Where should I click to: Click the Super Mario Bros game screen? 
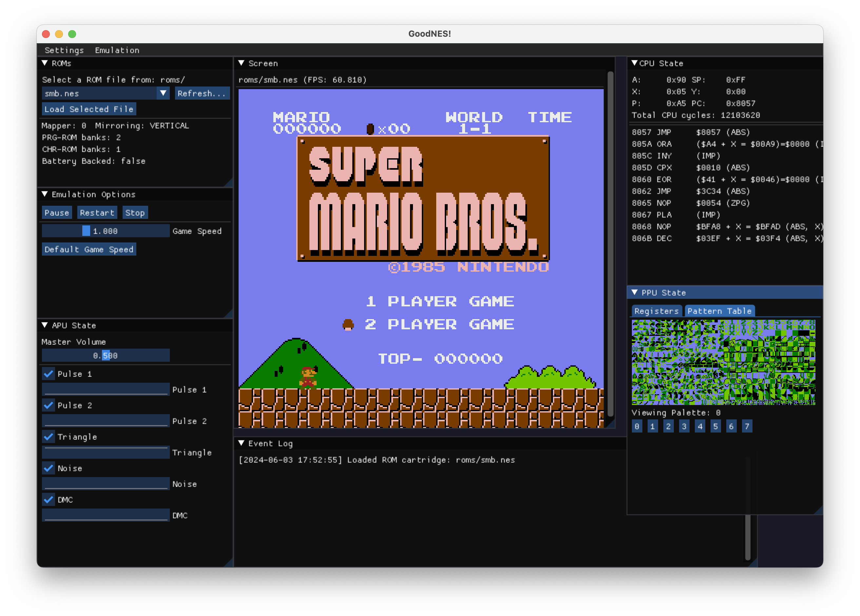[421, 259]
